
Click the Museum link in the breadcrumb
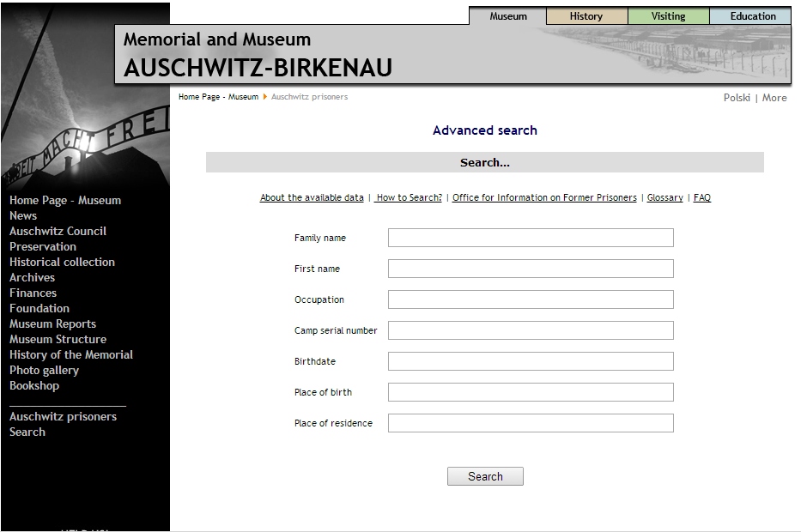coord(243,96)
